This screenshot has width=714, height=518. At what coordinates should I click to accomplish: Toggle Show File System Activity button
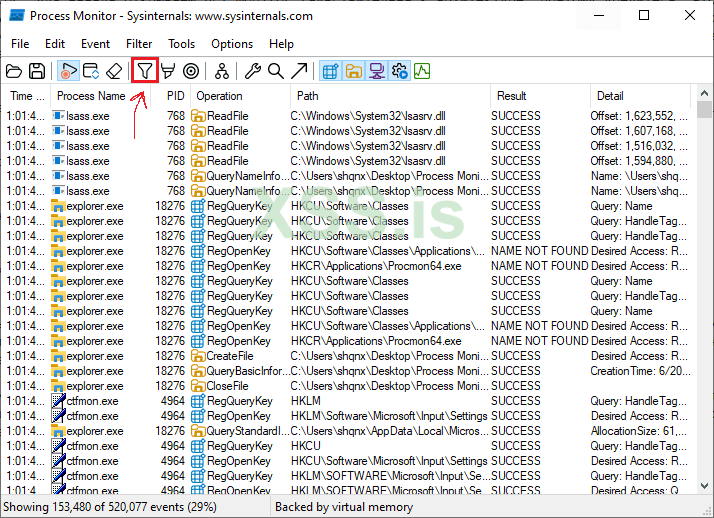pos(354,71)
